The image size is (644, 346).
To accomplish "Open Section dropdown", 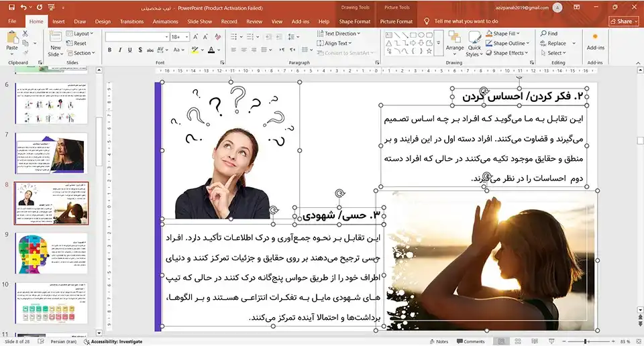I will pyautogui.click(x=81, y=53).
